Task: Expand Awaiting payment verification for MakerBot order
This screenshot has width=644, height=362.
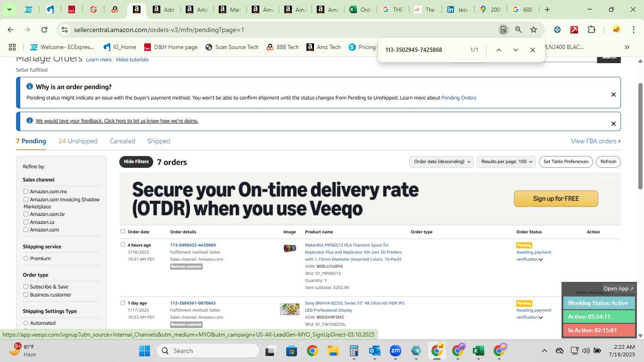Action: point(541,259)
